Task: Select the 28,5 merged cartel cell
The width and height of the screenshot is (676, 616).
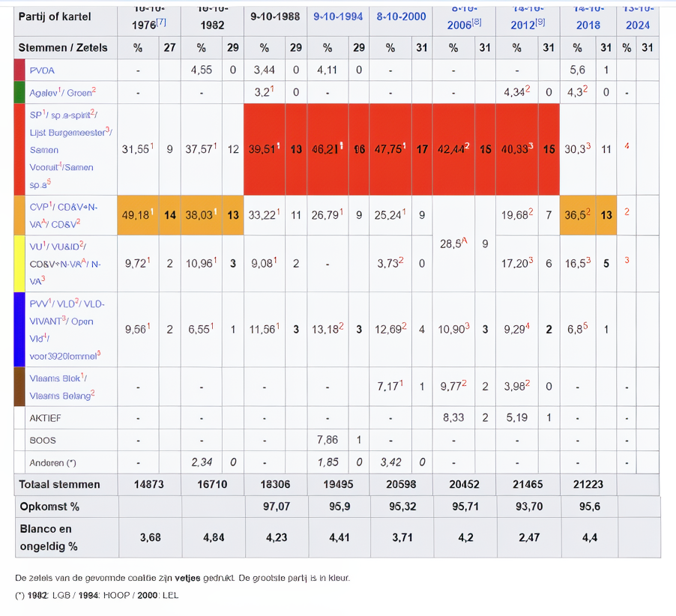Action: [x=453, y=244]
